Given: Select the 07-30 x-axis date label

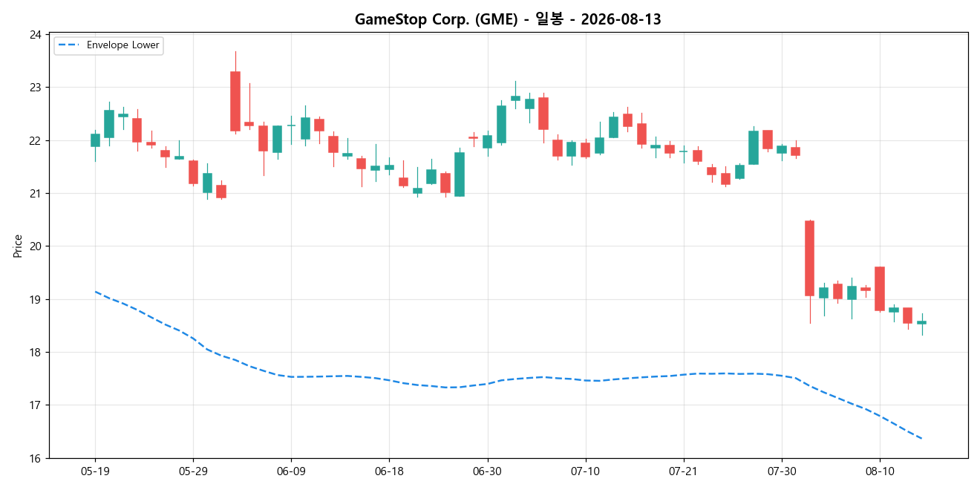Looking at the screenshot, I should pyautogui.click(x=781, y=471).
